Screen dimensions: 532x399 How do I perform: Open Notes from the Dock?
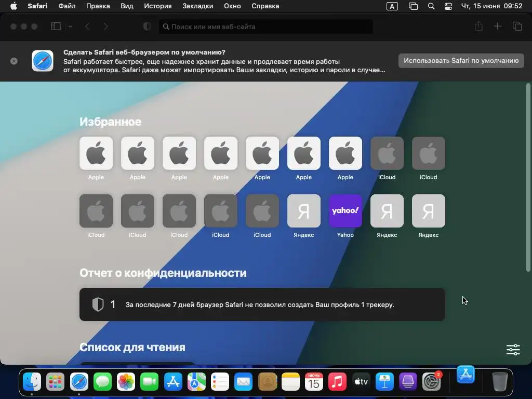[x=290, y=382]
